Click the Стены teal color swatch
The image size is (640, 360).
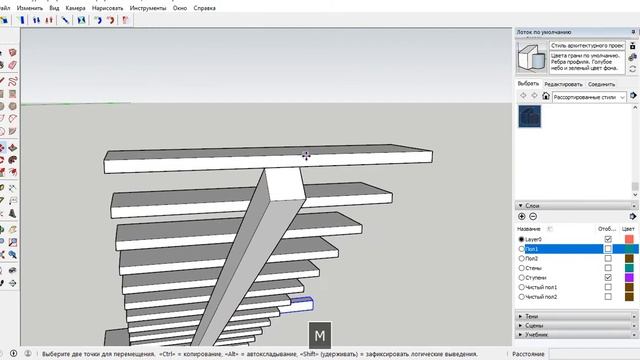[629, 268]
